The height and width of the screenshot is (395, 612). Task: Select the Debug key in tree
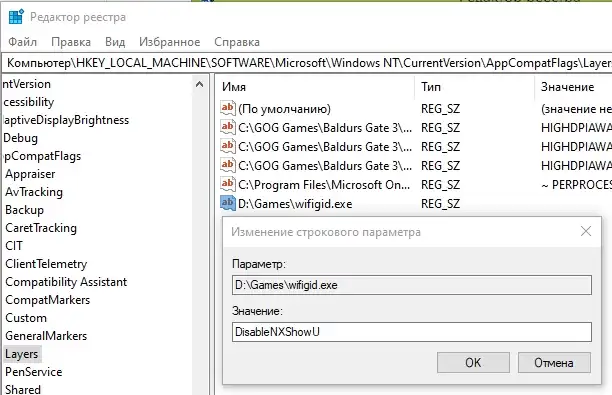[20, 138]
